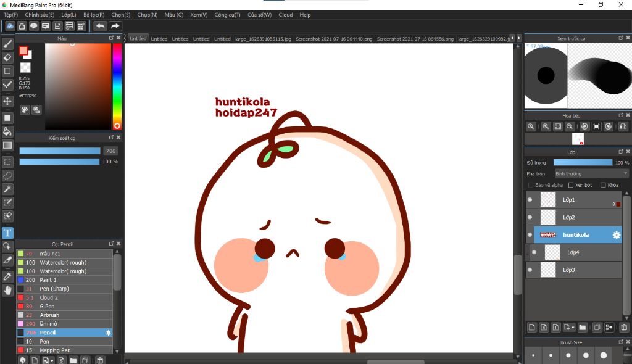Viewport: 632px width, 364px height.
Task: Choose the Gradient tool
Action: point(7,145)
